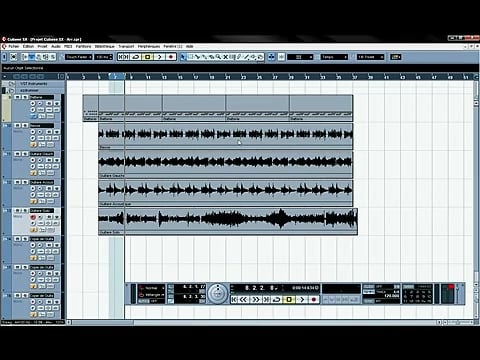
Task: Toggle Snap on/off button in toolbar
Action: (281, 57)
